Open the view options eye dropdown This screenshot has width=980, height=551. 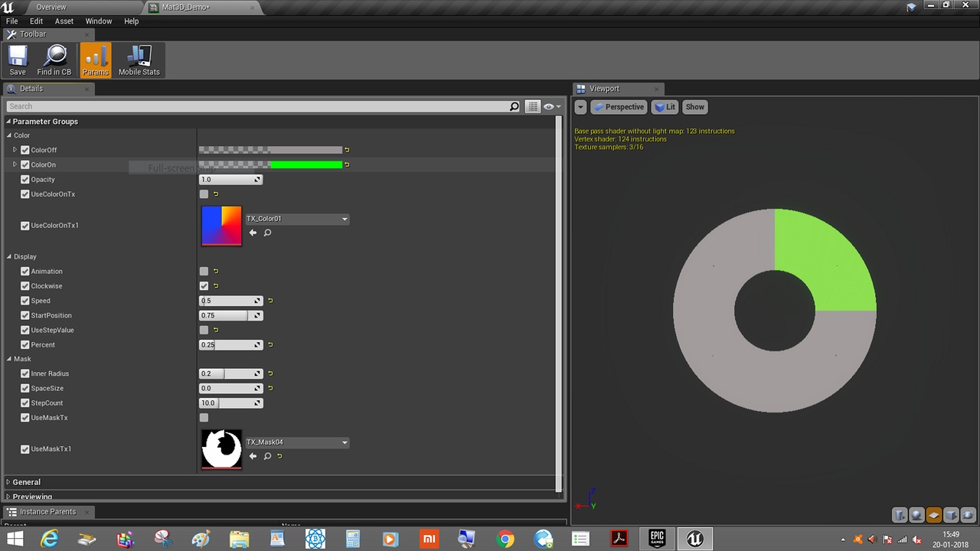point(552,106)
